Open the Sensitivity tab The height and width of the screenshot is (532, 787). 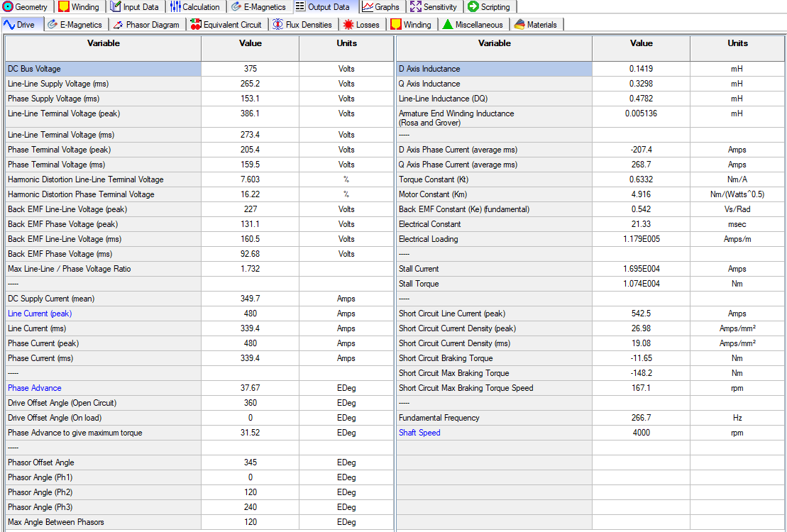[434, 7]
